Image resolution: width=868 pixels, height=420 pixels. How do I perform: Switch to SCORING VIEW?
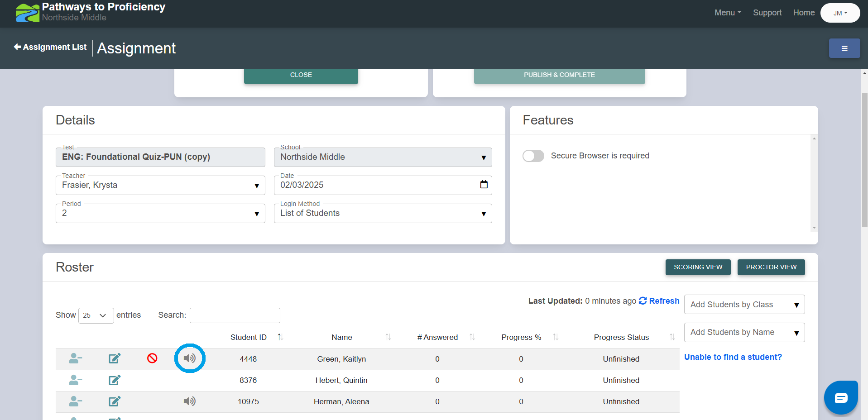[x=698, y=267]
